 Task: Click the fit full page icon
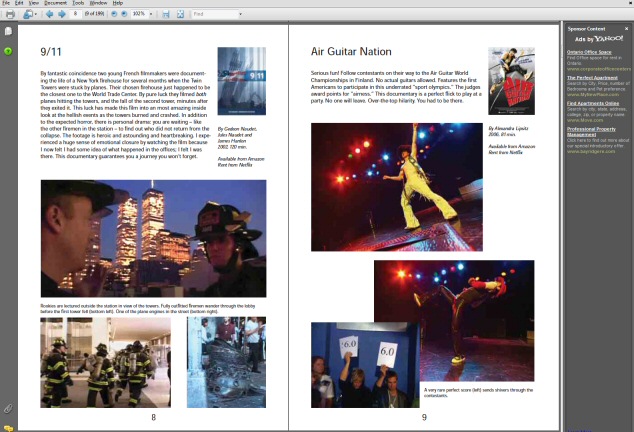tap(180, 14)
